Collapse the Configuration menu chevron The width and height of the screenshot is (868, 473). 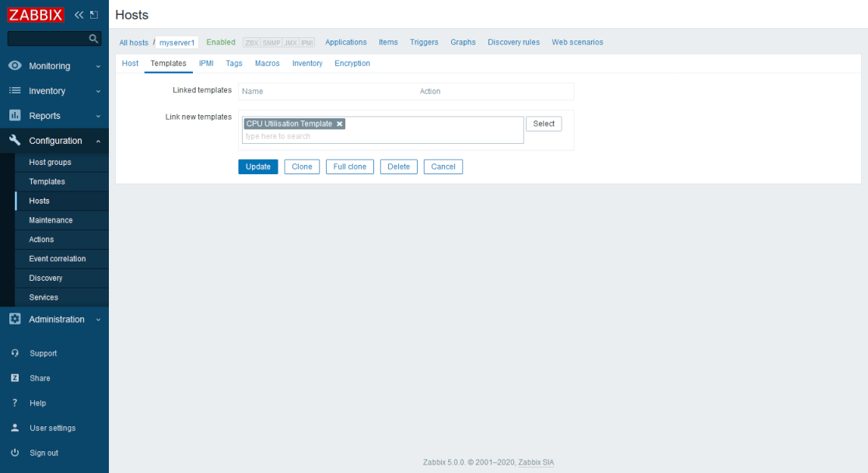tap(98, 142)
